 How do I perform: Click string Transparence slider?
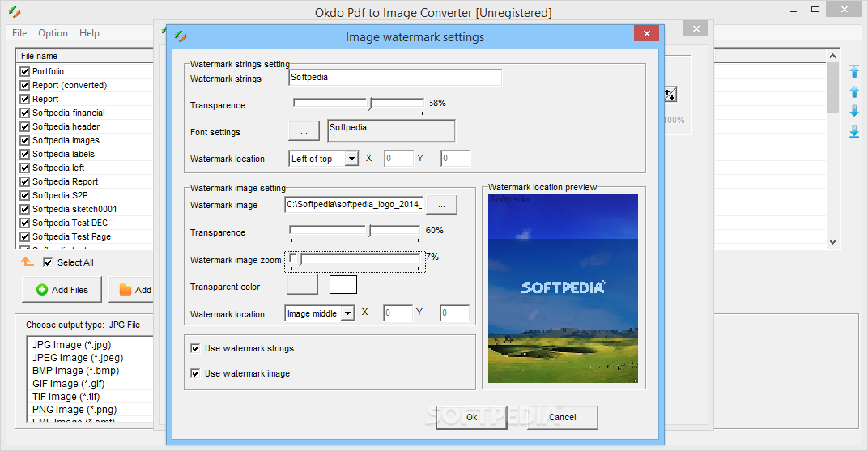(x=359, y=104)
